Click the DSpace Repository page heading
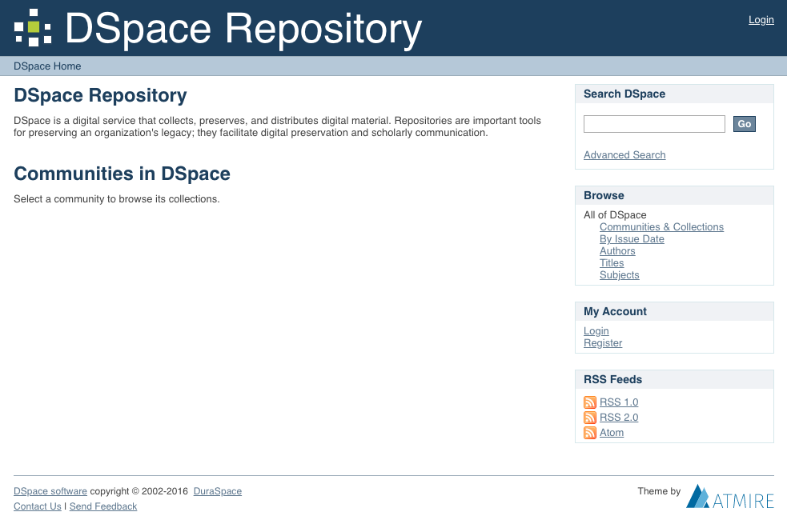 pyautogui.click(x=100, y=95)
